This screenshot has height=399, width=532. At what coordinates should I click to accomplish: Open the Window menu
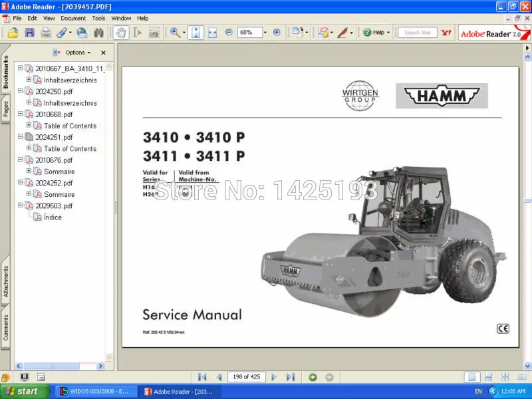121,19
